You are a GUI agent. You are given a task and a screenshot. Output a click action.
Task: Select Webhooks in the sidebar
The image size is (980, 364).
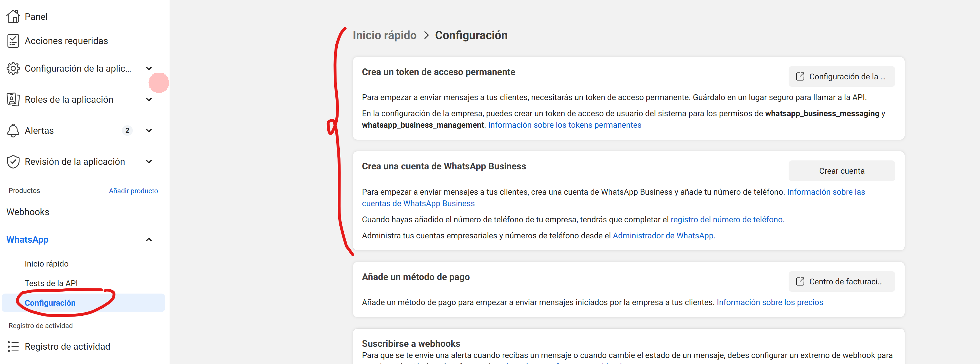click(x=28, y=212)
